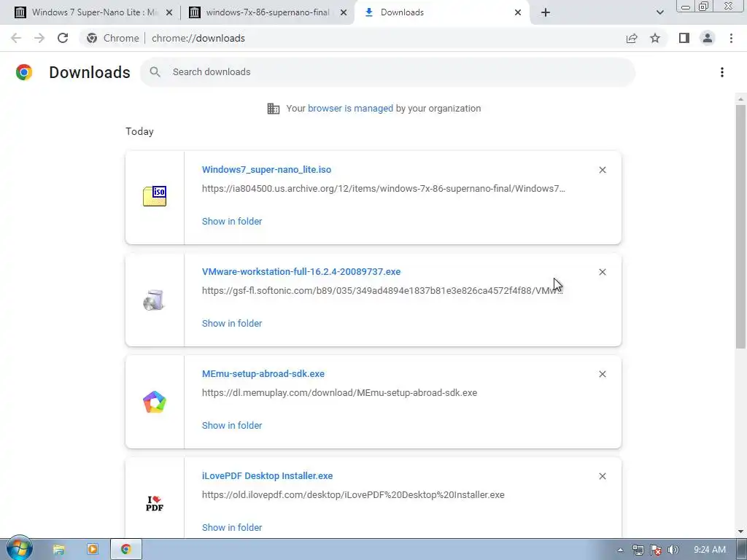This screenshot has height=560, width=747.
Task: Show VMware installer in folder
Action: [x=232, y=323]
